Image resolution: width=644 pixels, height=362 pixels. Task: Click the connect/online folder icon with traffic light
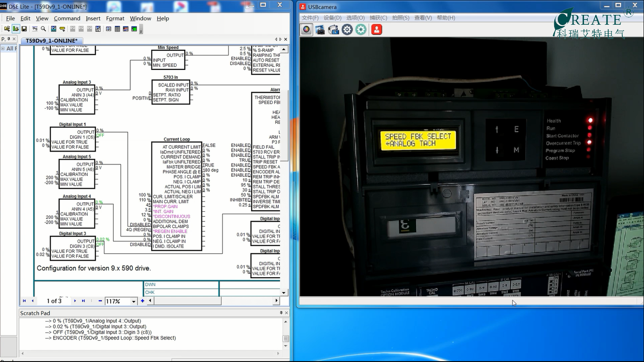click(x=16, y=29)
